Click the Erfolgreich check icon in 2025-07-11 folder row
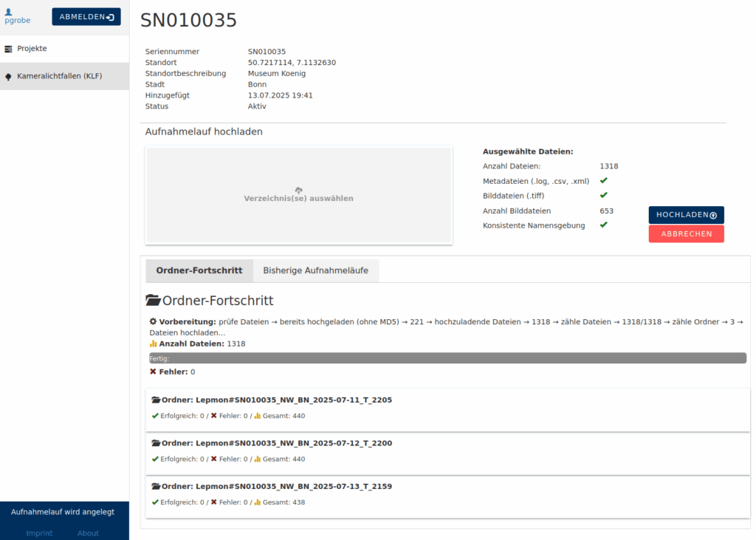756x540 pixels. point(155,415)
